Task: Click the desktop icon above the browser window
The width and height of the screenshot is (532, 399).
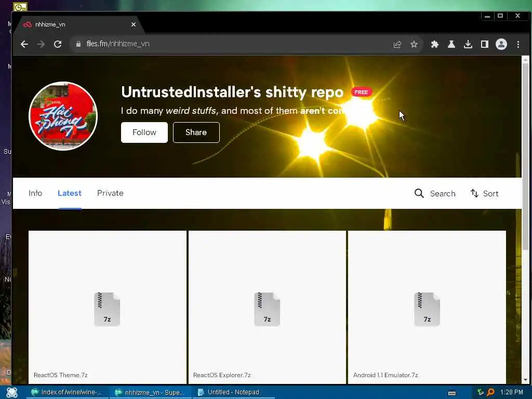Action: [20, 6]
